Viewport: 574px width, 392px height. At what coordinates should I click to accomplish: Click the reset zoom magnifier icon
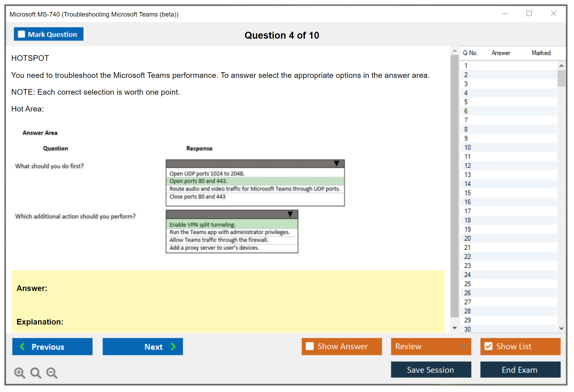coord(36,373)
